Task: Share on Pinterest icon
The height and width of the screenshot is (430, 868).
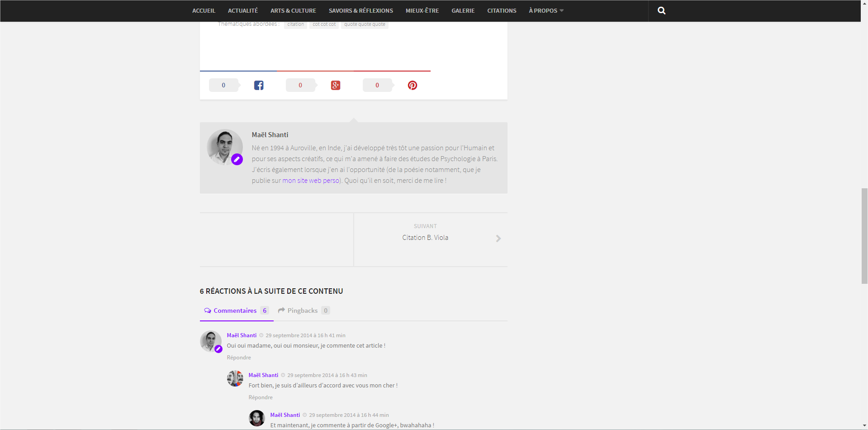Action: tap(413, 85)
